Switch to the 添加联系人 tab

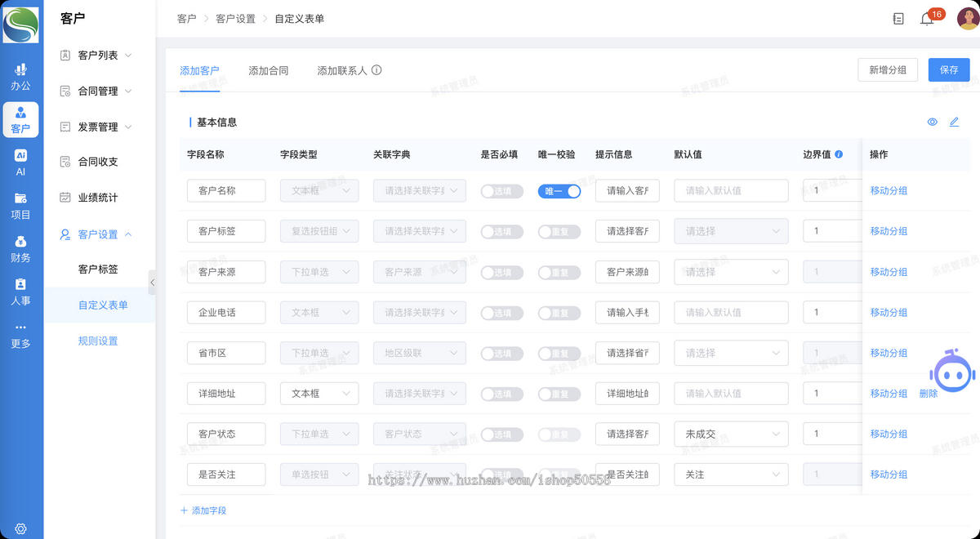point(342,71)
